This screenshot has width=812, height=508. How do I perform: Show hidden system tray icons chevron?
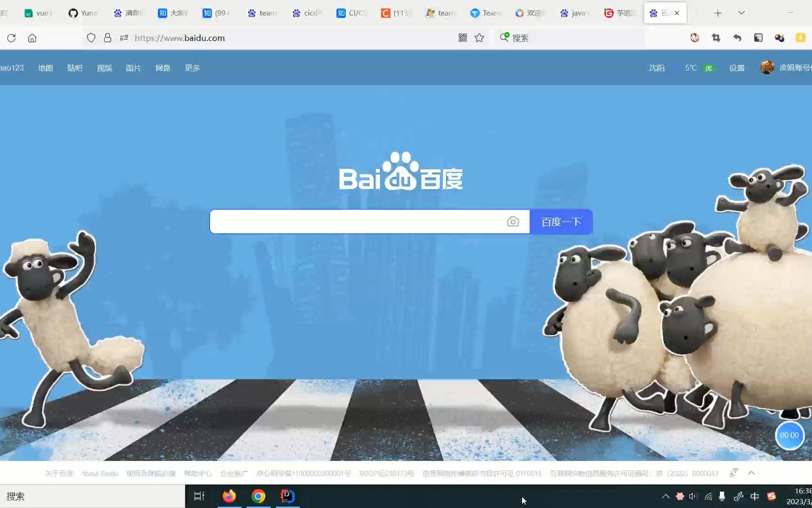(665, 496)
